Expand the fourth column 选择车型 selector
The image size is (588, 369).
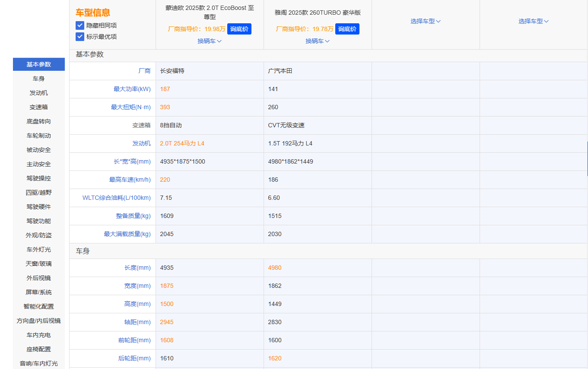point(533,21)
